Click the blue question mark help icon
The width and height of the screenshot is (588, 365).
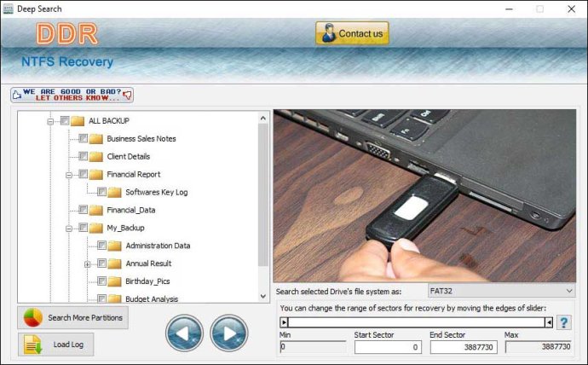point(564,322)
